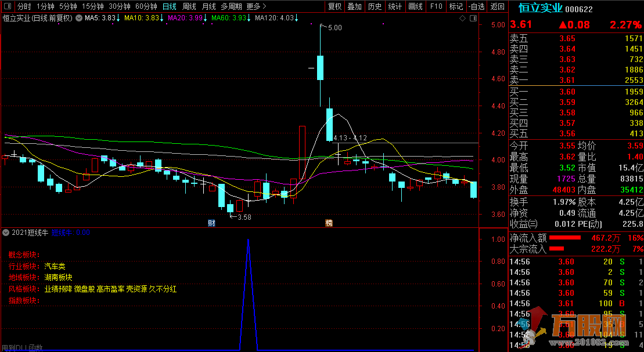Expand the 2021短线牛 indicator dropdown
The width and height of the screenshot is (644, 352).
pos(6,233)
